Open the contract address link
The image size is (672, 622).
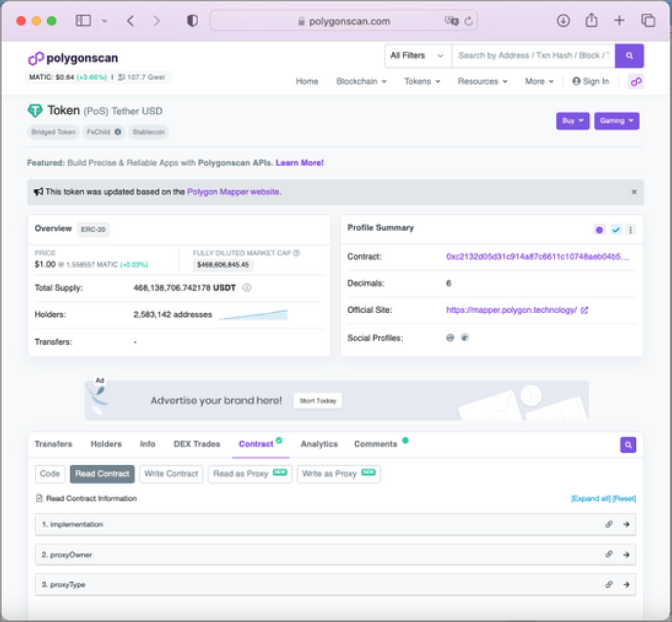pos(537,257)
